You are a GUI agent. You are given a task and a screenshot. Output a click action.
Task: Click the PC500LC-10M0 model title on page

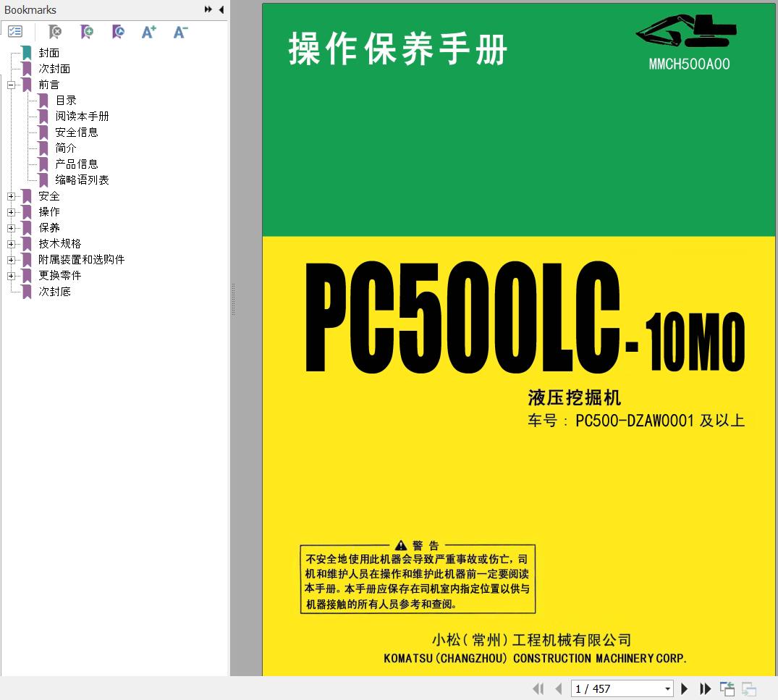coord(525,317)
